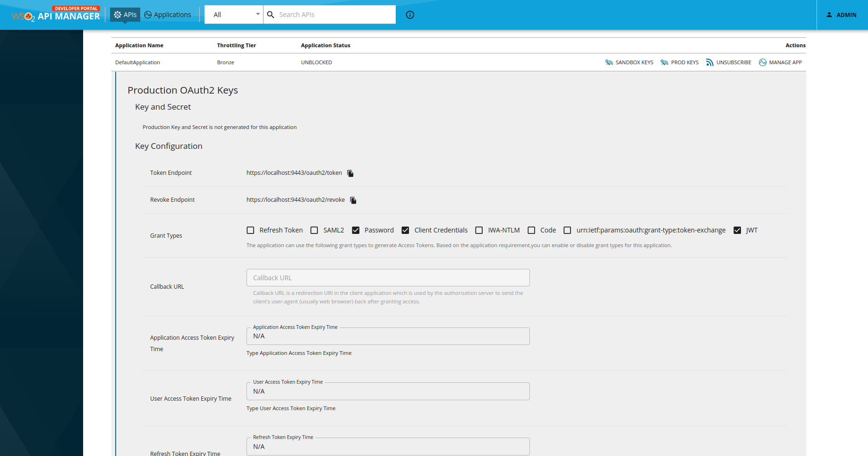Expand the All search filter dropdown

234,15
